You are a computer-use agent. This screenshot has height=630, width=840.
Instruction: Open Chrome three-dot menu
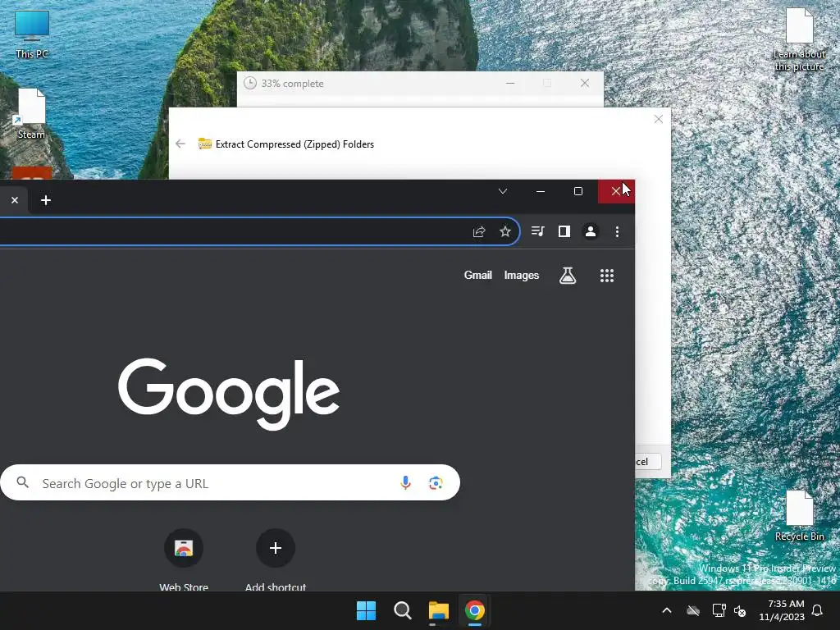pyautogui.click(x=617, y=231)
